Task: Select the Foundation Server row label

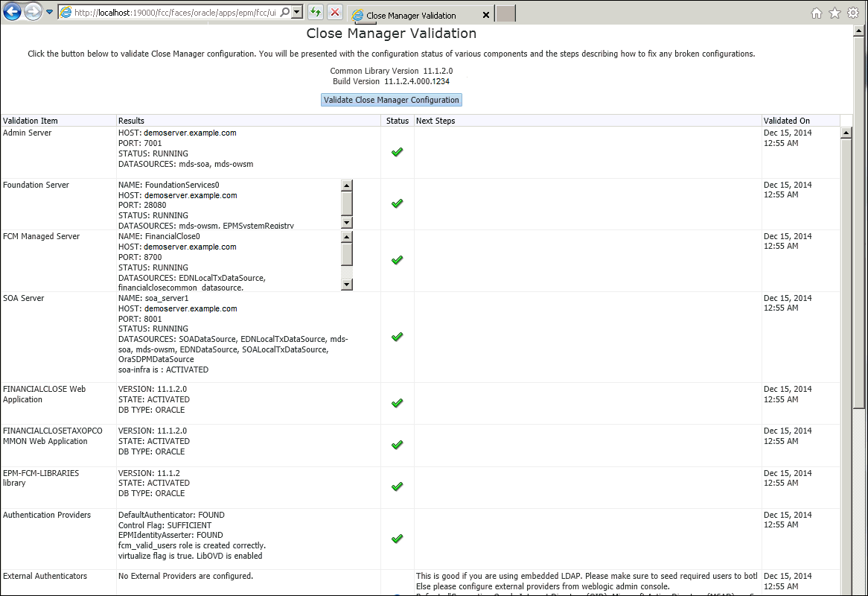Action: (36, 185)
